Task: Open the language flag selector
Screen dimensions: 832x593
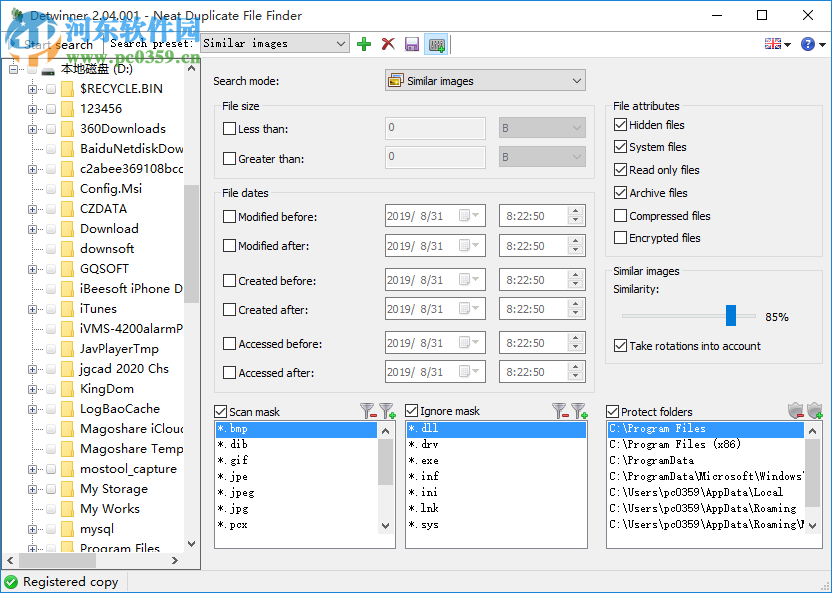Action: (777, 44)
